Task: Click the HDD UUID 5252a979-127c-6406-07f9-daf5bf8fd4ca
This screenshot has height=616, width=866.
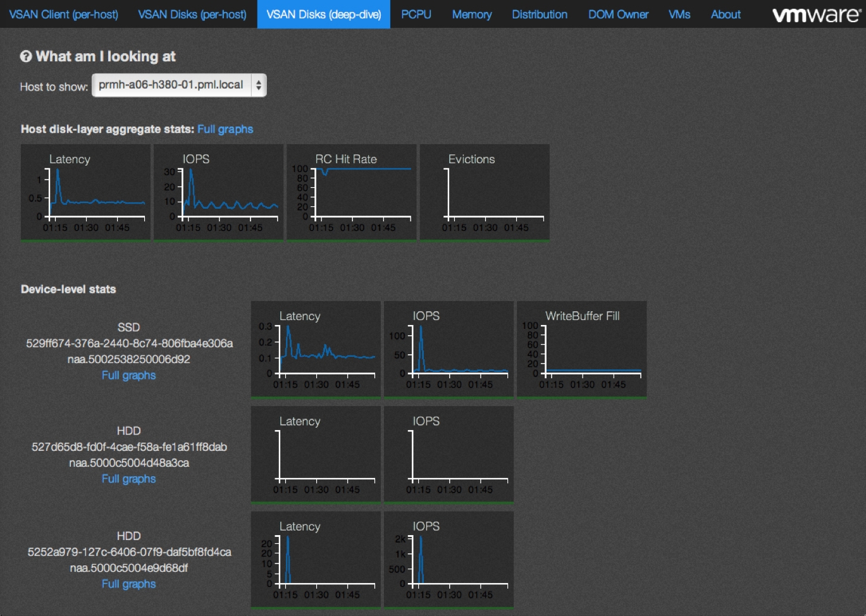Action: pos(129,552)
